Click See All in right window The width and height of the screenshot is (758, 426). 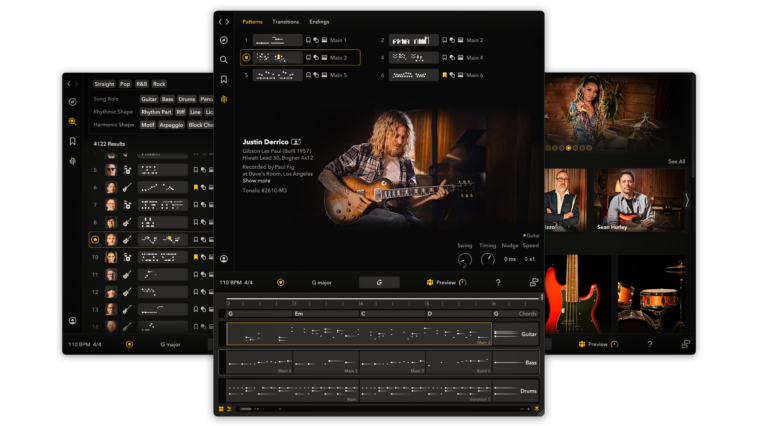pyautogui.click(x=676, y=162)
